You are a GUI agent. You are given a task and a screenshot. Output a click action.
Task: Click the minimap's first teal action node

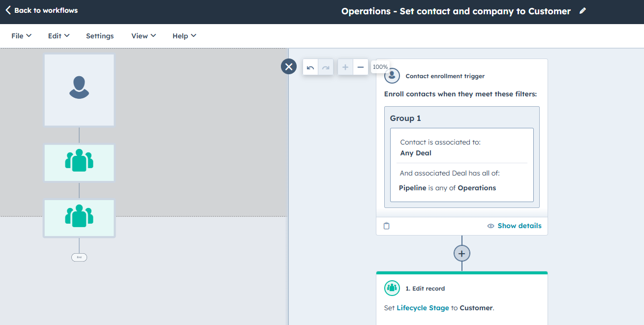click(79, 163)
